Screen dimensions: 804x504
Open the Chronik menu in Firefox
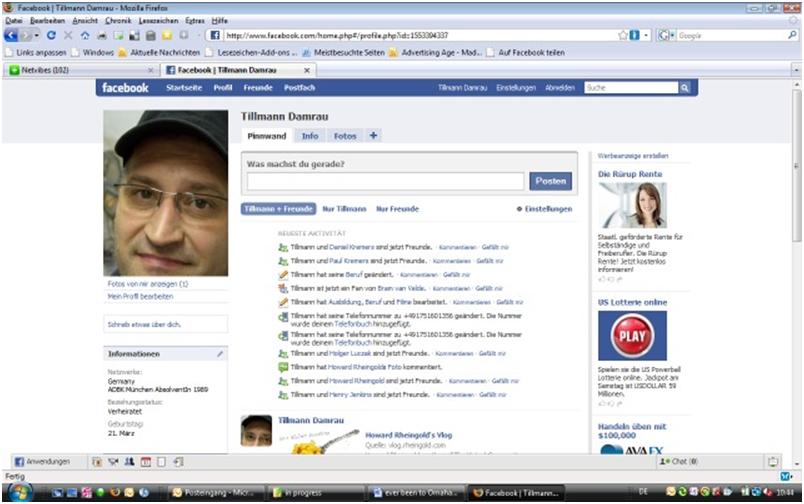117,20
